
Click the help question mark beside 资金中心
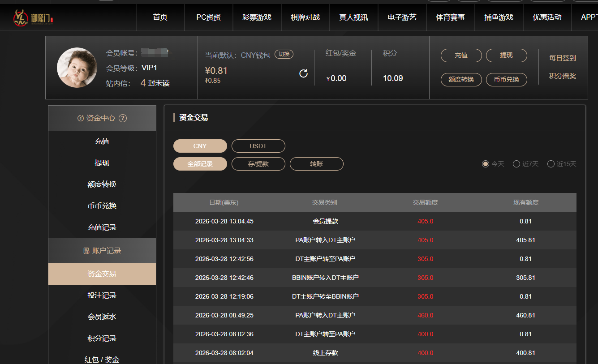[x=123, y=118]
